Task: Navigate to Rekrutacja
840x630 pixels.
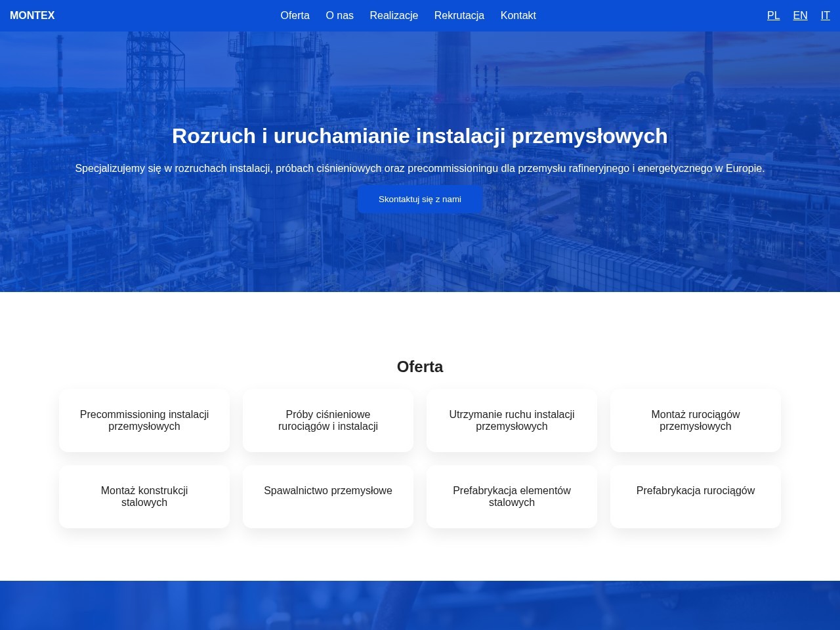Action: (459, 16)
